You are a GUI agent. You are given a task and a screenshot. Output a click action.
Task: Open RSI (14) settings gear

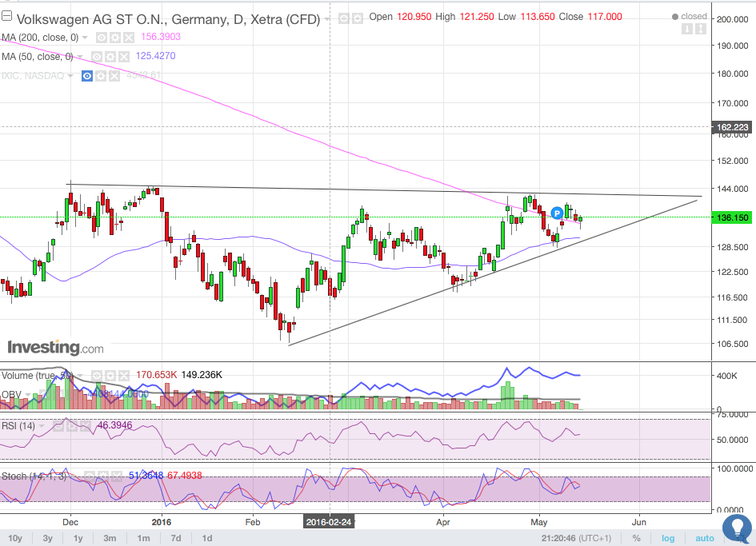[72, 426]
